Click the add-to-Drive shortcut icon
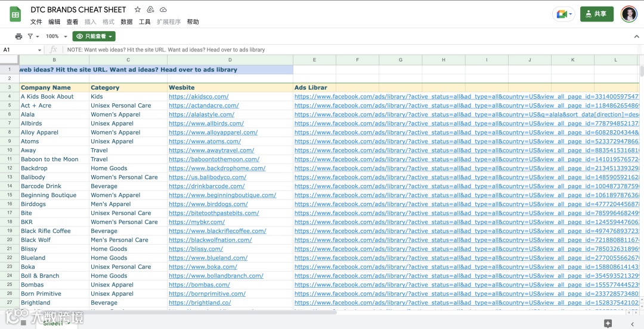The image size is (644, 329). [x=150, y=10]
